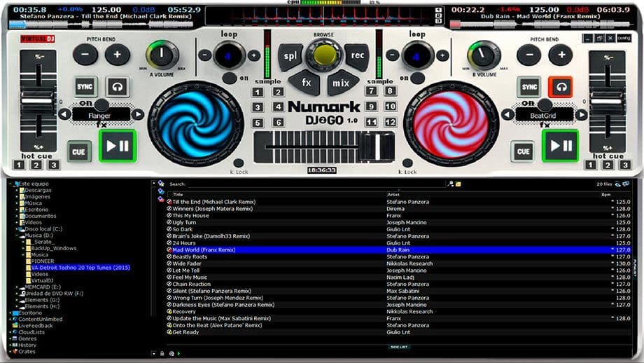Image resolution: width=644 pixels, height=363 pixels.
Task: Click deck B hot cue 3
Action: click(x=625, y=165)
